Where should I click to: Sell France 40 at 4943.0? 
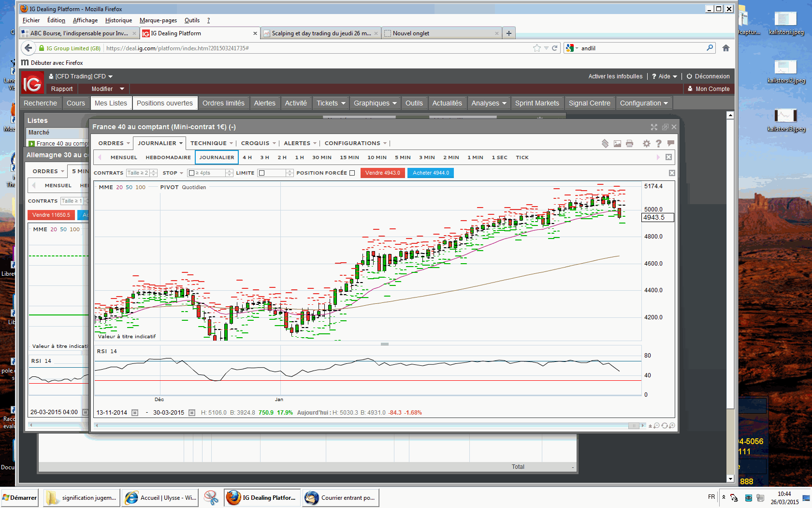(x=383, y=173)
